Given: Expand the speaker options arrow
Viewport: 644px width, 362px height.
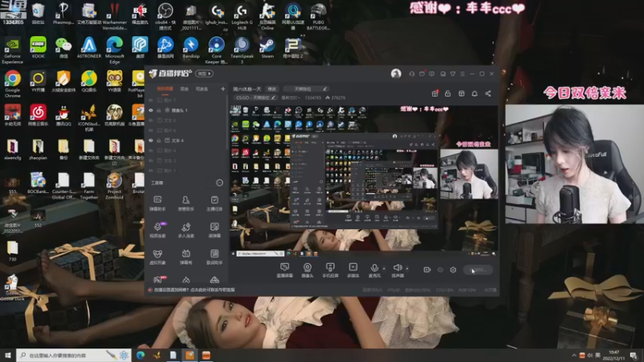Looking at the screenshot, I should click(x=407, y=269).
